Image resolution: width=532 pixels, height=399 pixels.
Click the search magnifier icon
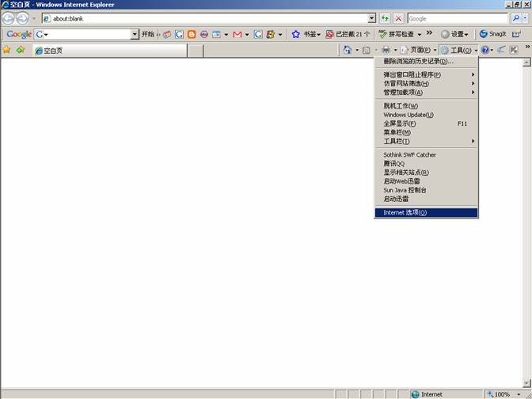pos(516,18)
